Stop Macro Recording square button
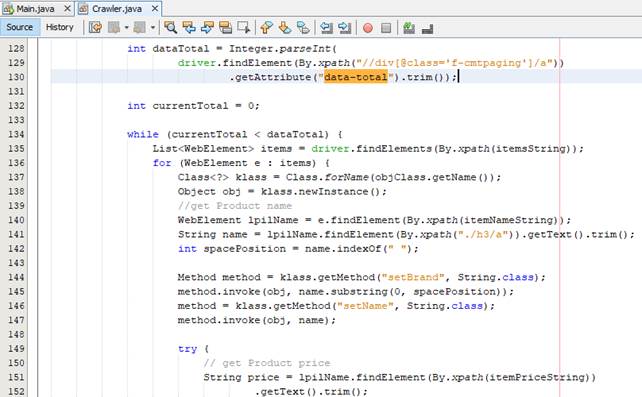 click(x=386, y=28)
